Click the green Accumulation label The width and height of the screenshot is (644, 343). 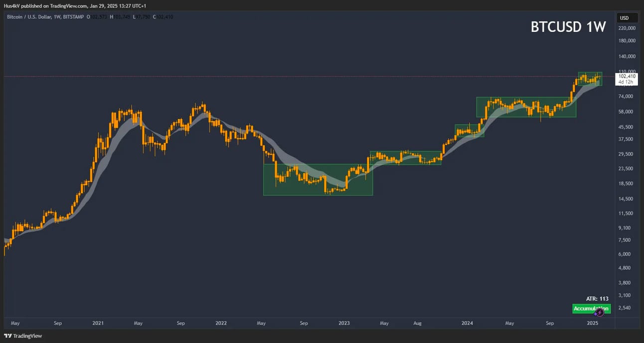tap(591, 309)
